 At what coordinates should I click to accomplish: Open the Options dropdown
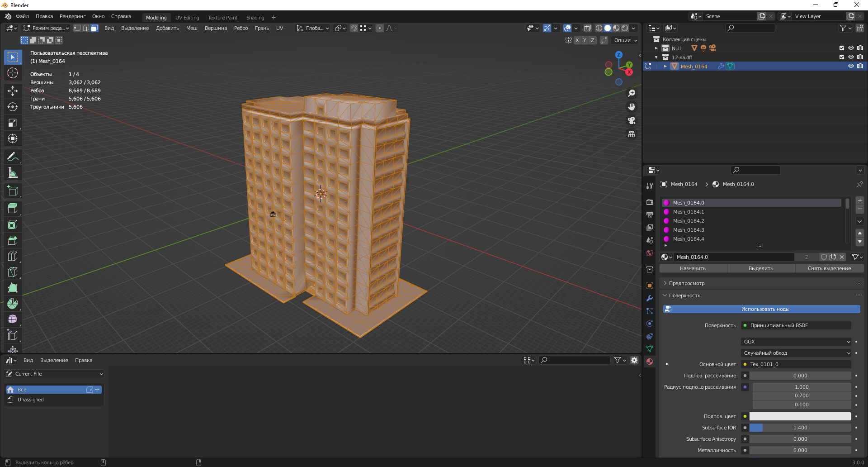tap(625, 40)
